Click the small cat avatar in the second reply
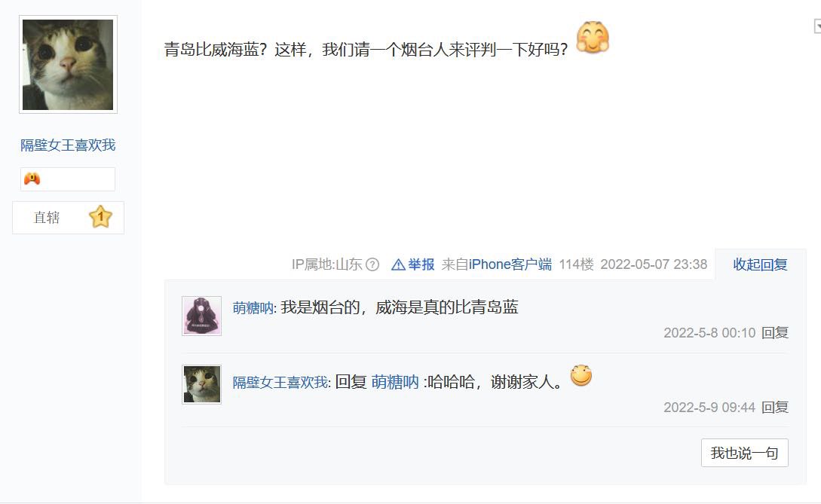This screenshot has width=821, height=504. [201, 384]
